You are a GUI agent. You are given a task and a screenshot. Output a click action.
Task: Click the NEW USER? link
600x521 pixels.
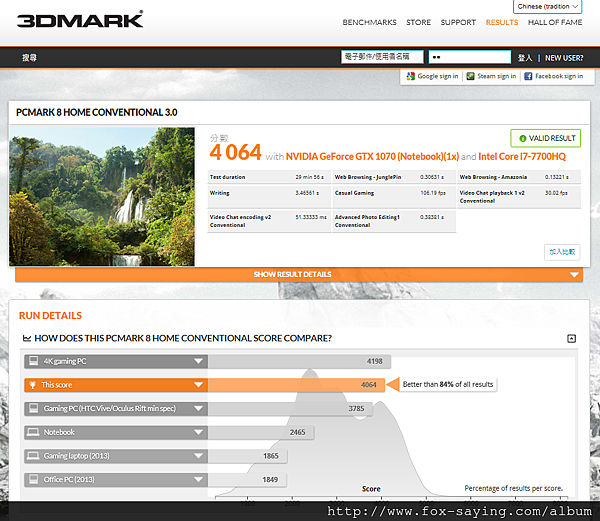pos(564,58)
